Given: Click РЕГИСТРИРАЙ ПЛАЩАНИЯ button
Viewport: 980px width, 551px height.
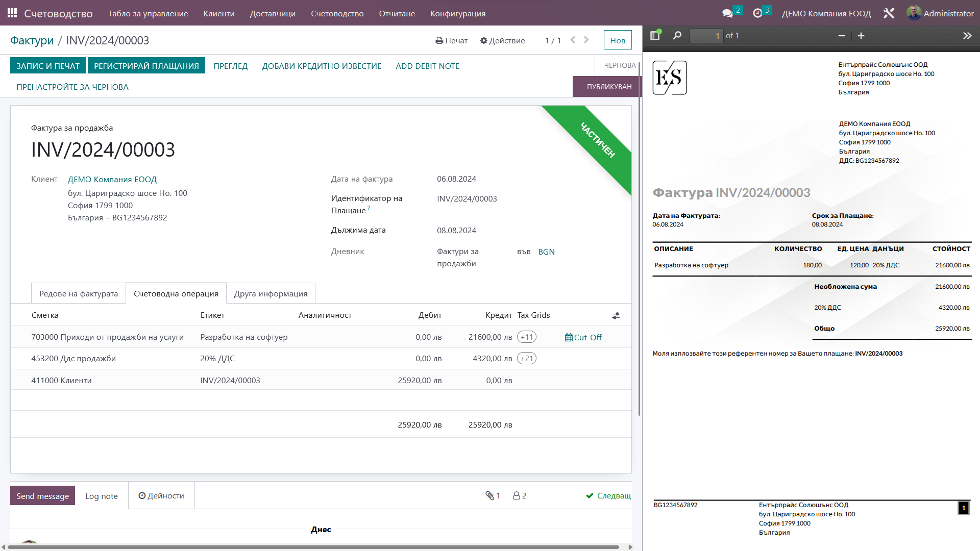Looking at the screenshot, I should tap(146, 66).
